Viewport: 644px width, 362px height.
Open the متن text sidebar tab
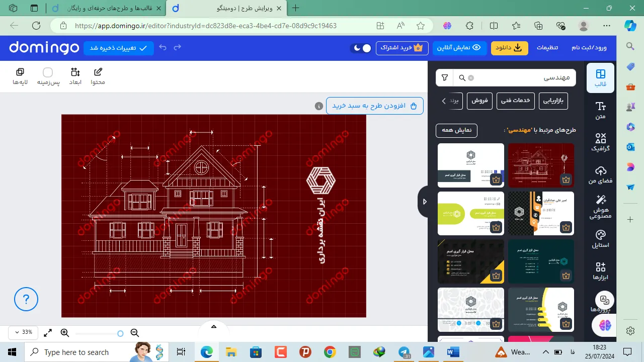600,110
